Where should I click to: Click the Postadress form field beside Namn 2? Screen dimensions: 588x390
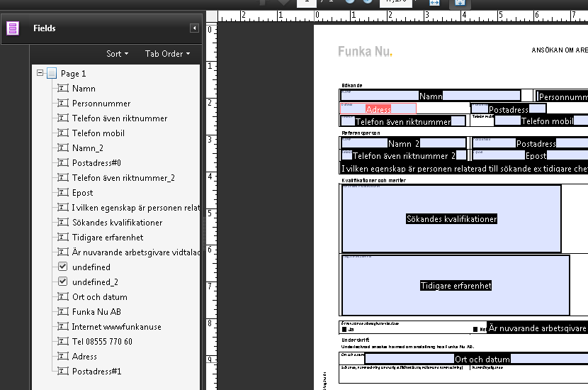click(x=530, y=143)
